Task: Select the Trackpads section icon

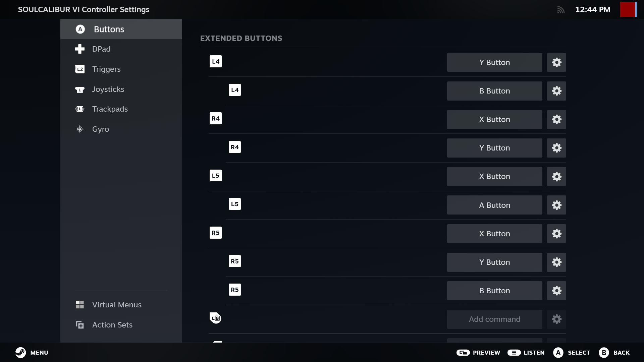Action: (x=79, y=109)
